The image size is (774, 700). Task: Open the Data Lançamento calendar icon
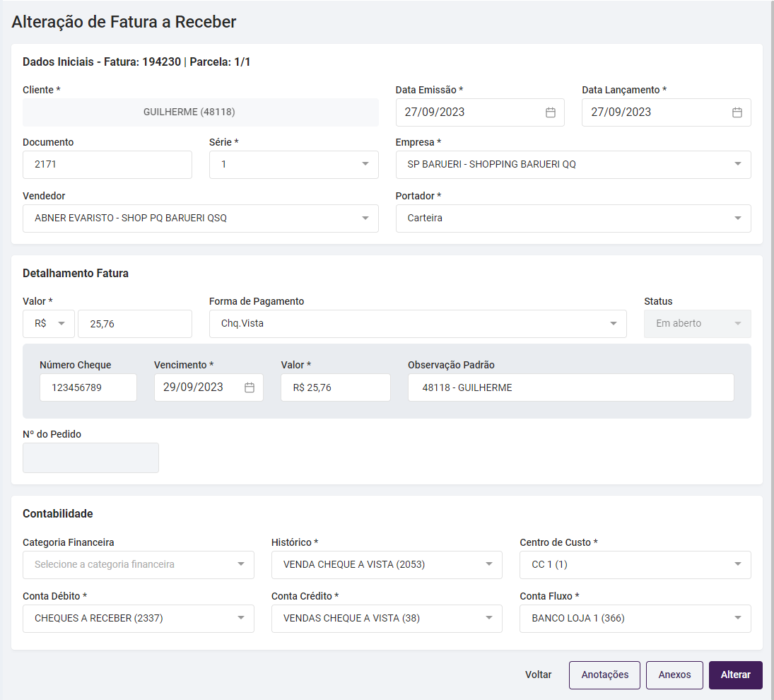(737, 112)
